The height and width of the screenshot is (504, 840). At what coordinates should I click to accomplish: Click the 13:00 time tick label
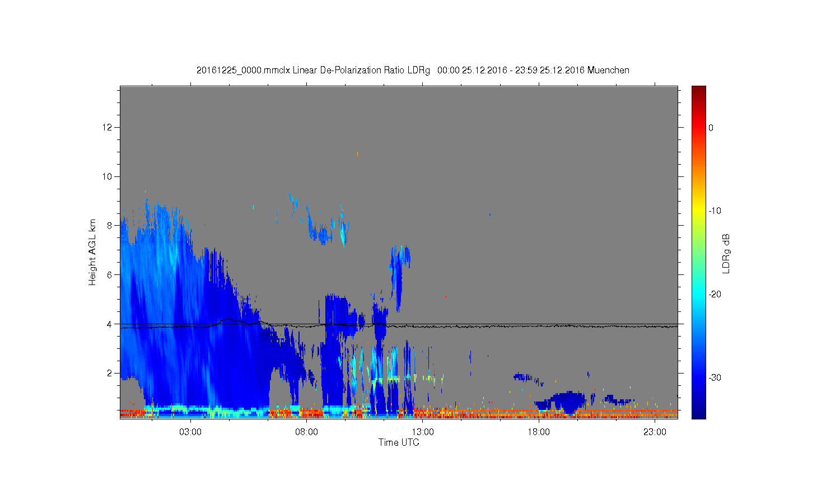423,432
